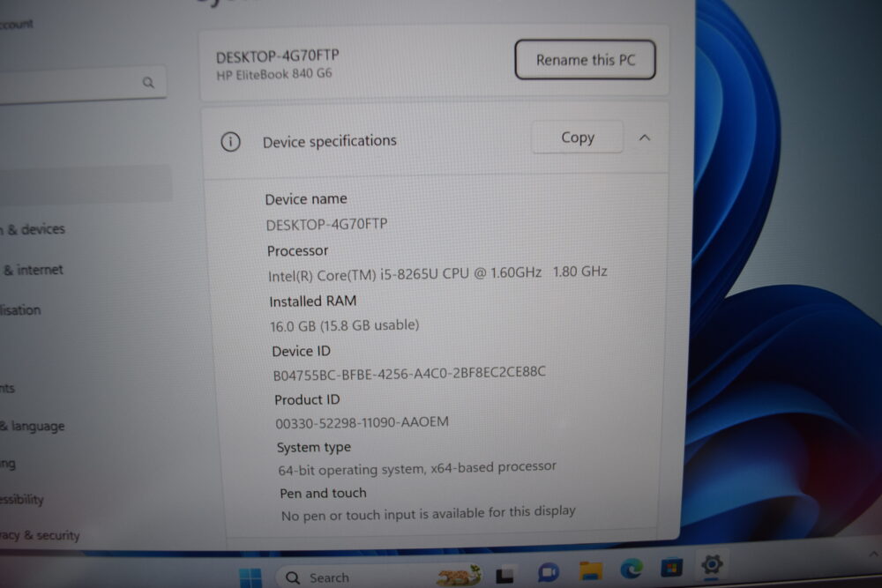Click the 'Device specifications' heading text
882x588 pixels.
330,141
